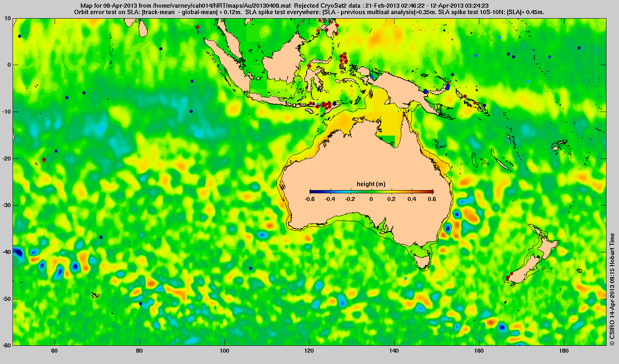Click the latitude axis label -10
Image resolution: width=619 pixels, height=364 pixels.
[6, 112]
